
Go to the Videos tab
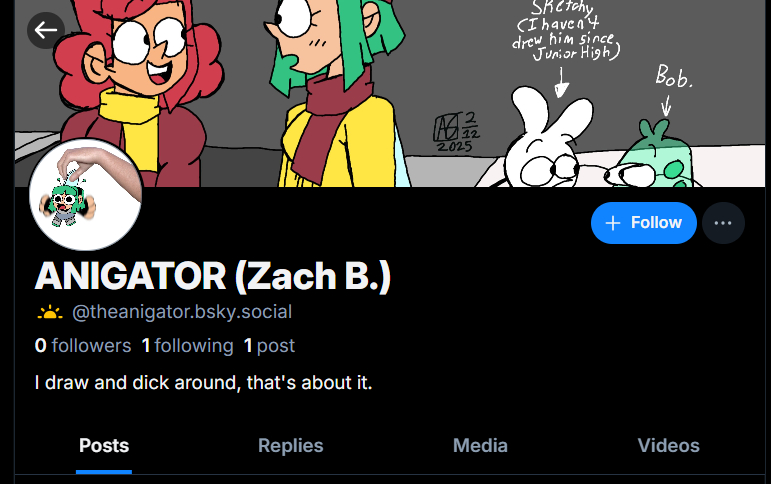point(668,446)
